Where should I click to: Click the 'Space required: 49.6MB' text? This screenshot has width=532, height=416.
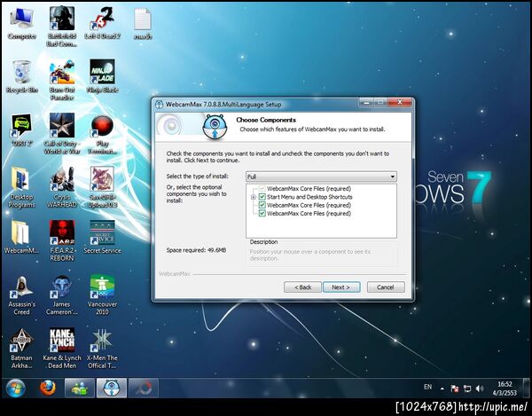[196, 250]
